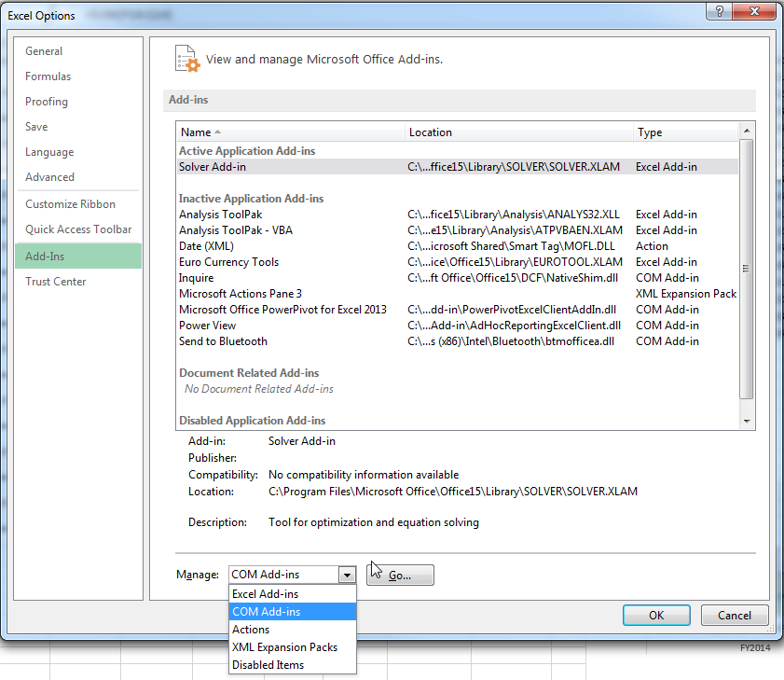
Task: Click the ANALYS32.XLL location path
Action: (x=514, y=215)
